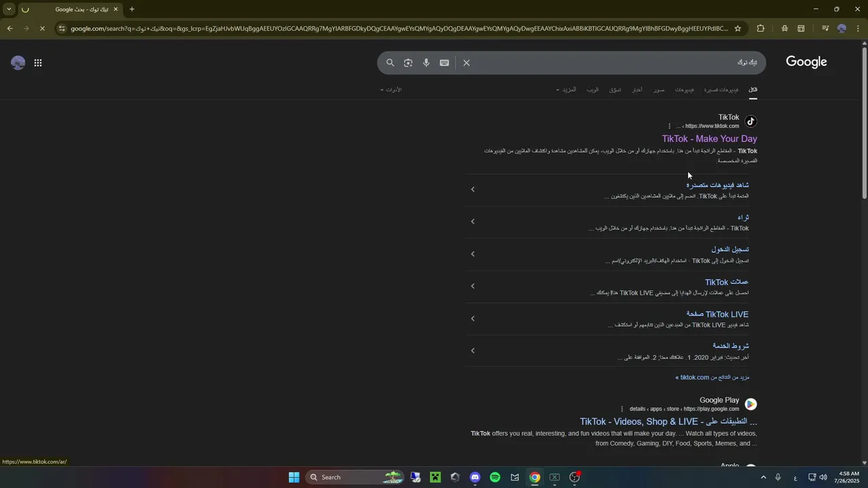The image size is (868, 488).
Task: Expand the المزيد (More) dropdown
Action: point(566,89)
